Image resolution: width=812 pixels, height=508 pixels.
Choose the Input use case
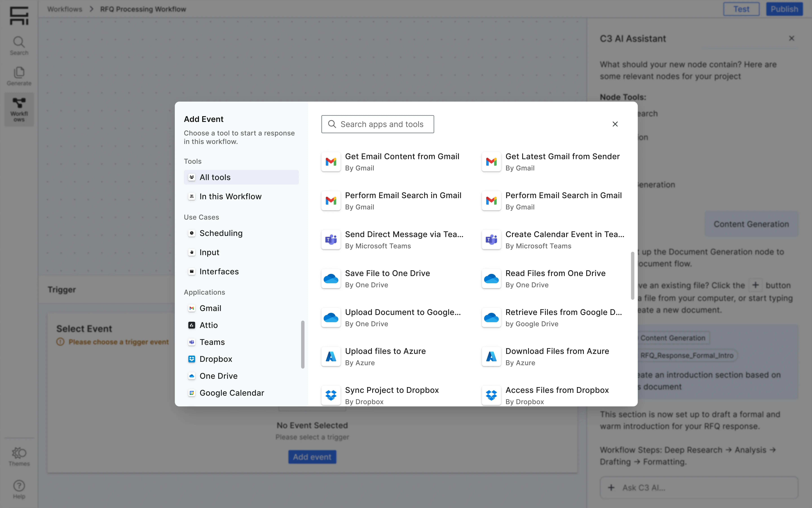tap(241, 252)
